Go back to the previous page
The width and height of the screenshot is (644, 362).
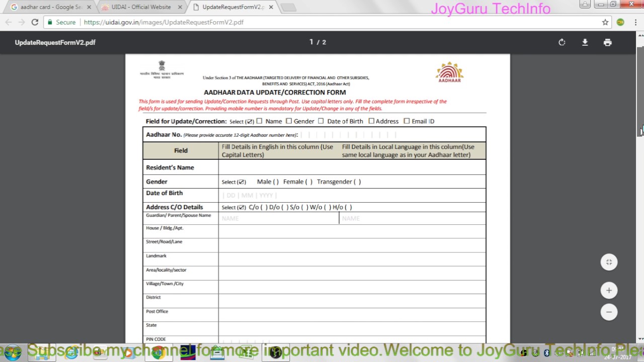tap(9, 22)
